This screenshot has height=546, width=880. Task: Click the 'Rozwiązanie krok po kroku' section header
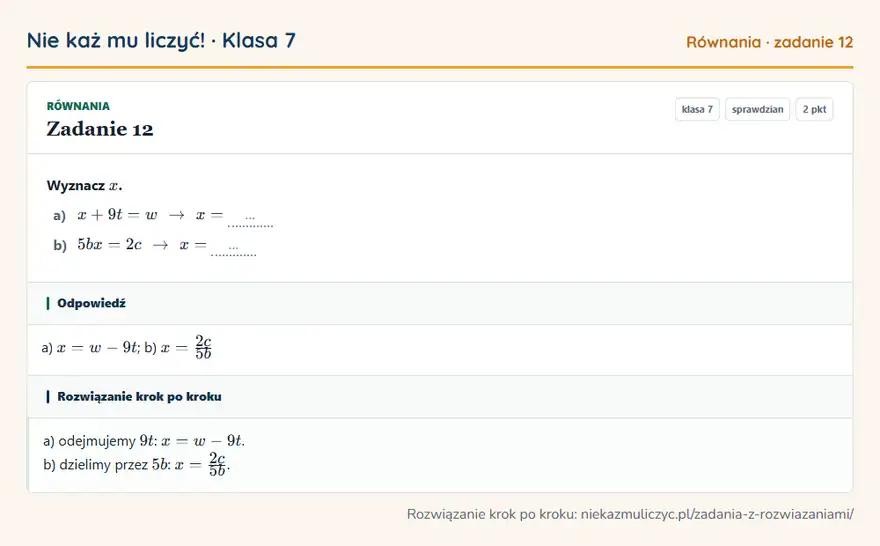point(440,397)
